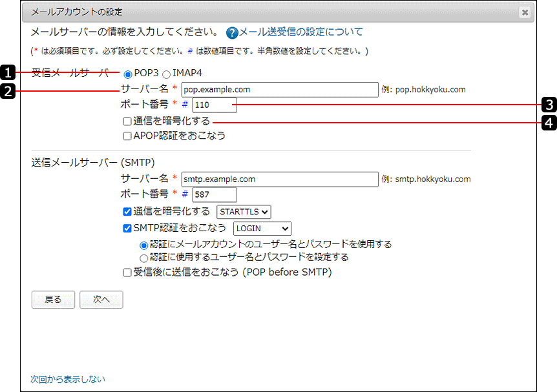Viewport: 557px width, 392px height.
Task: Click the incoming port number field showing 110
Action: pos(215,105)
